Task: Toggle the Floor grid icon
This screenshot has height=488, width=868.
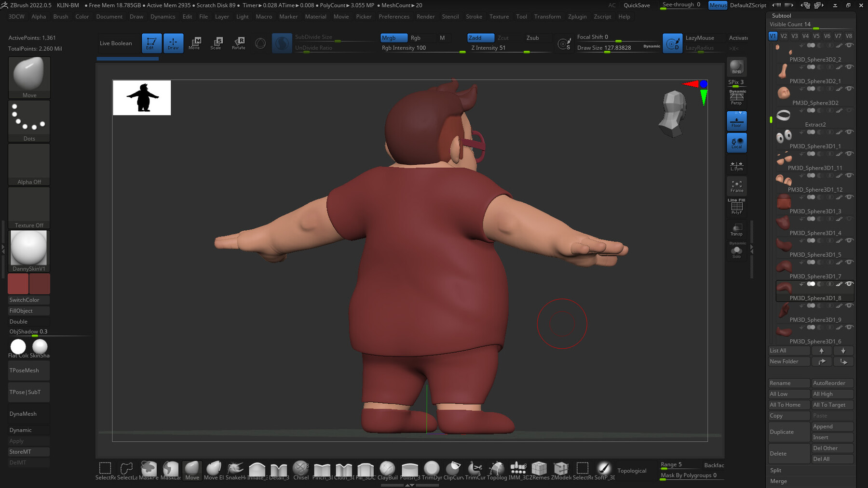Action: click(x=736, y=121)
